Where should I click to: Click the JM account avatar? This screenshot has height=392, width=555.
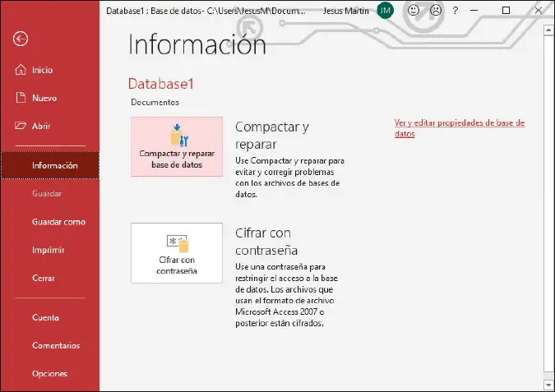tap(385, 11)
